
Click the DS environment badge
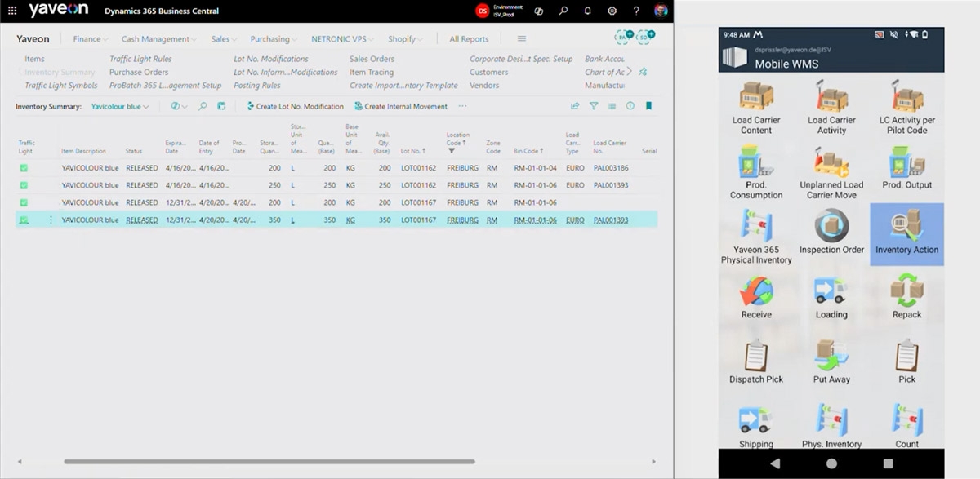click(482, 11)
